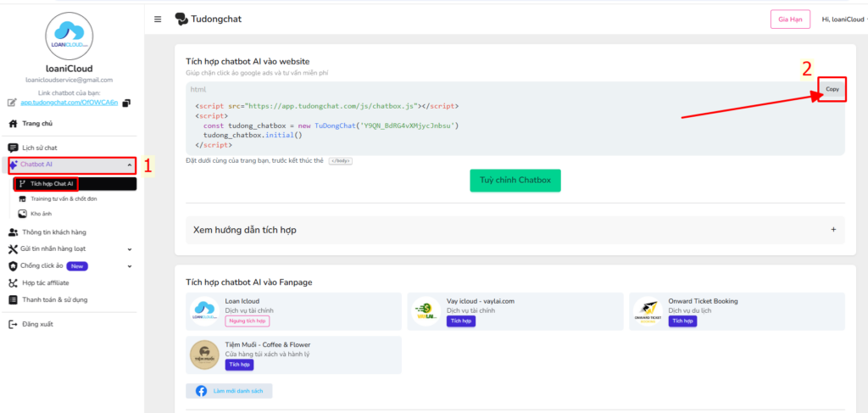Open the app.tudongchat.com chatbot link
Viewport: 868px width, 413px height.
pos(70,103)
